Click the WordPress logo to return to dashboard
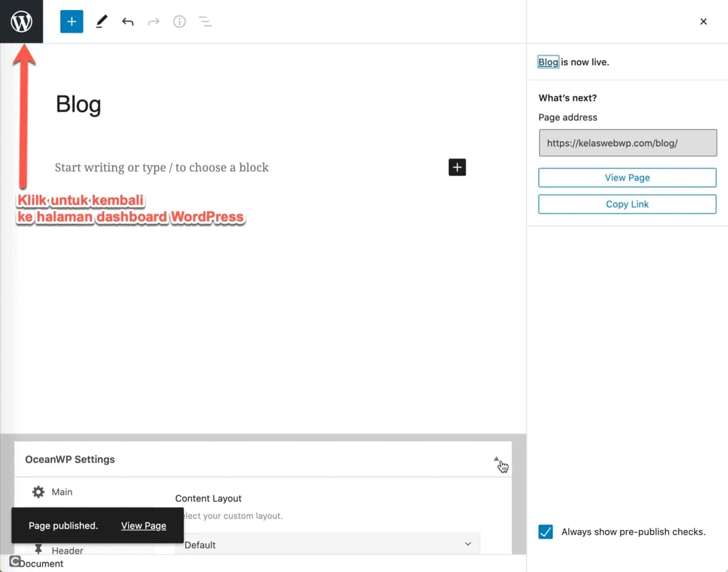The height and width of the screenshot is (572, 728). 21,21
